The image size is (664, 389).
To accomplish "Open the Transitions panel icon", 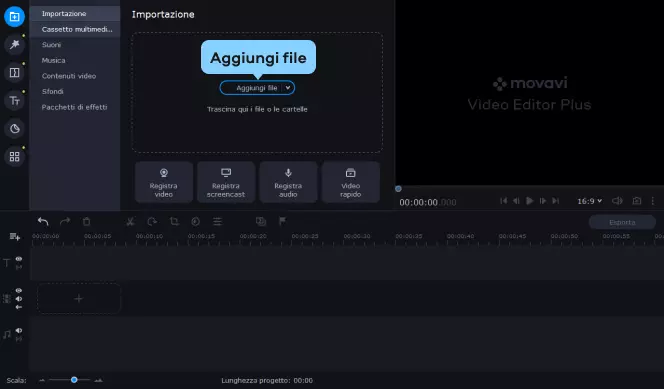I will [14, 72].
